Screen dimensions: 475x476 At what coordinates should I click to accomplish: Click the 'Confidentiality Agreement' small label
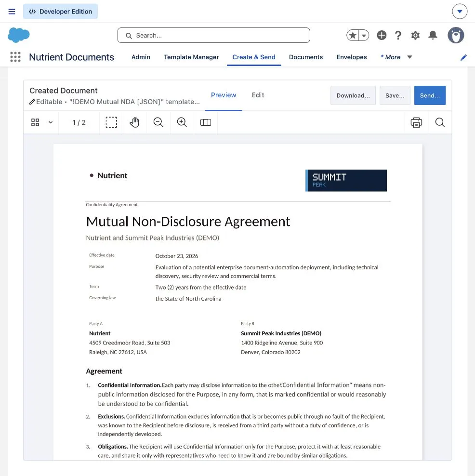(x=112, y=205)
